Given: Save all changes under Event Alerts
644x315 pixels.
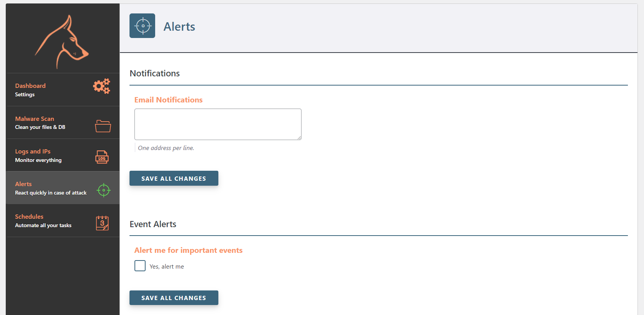Looking at the screenshot, I should pos(174,298).
